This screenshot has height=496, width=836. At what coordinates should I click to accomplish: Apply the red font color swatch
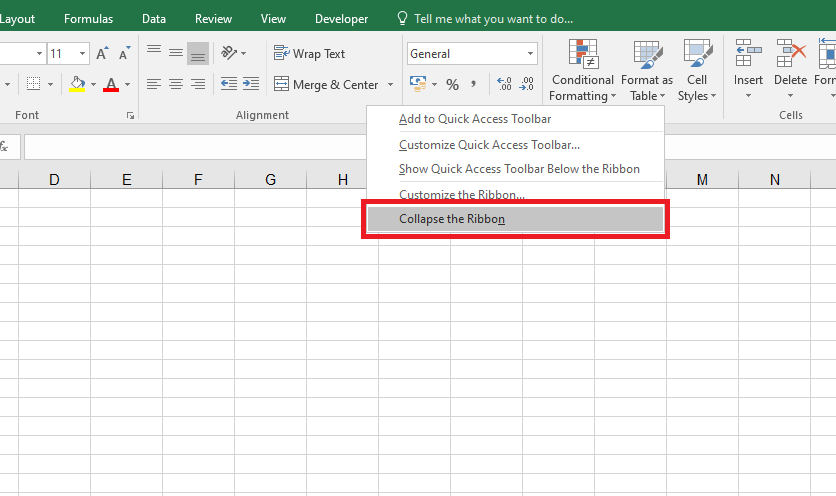click(x=111, y=85)
